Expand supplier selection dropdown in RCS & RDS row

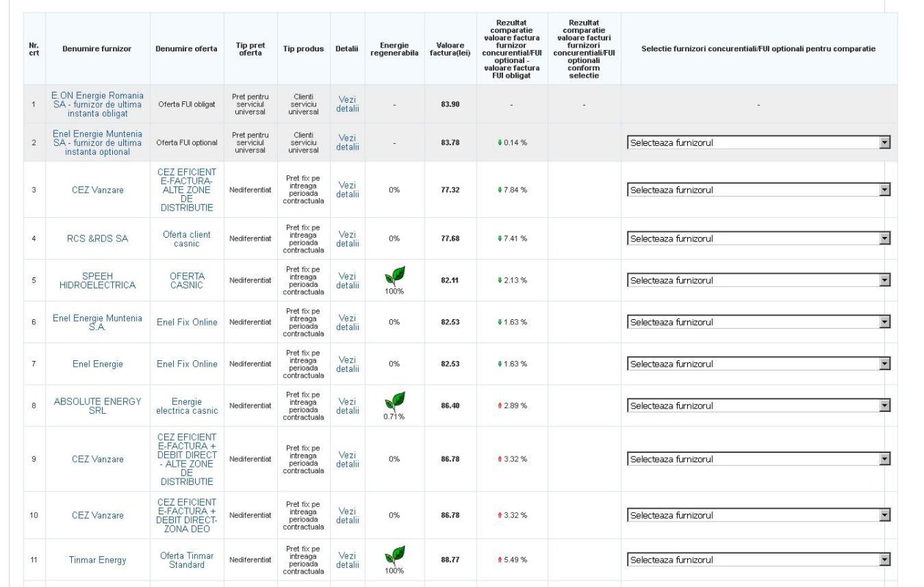click(x=758, y=238)
